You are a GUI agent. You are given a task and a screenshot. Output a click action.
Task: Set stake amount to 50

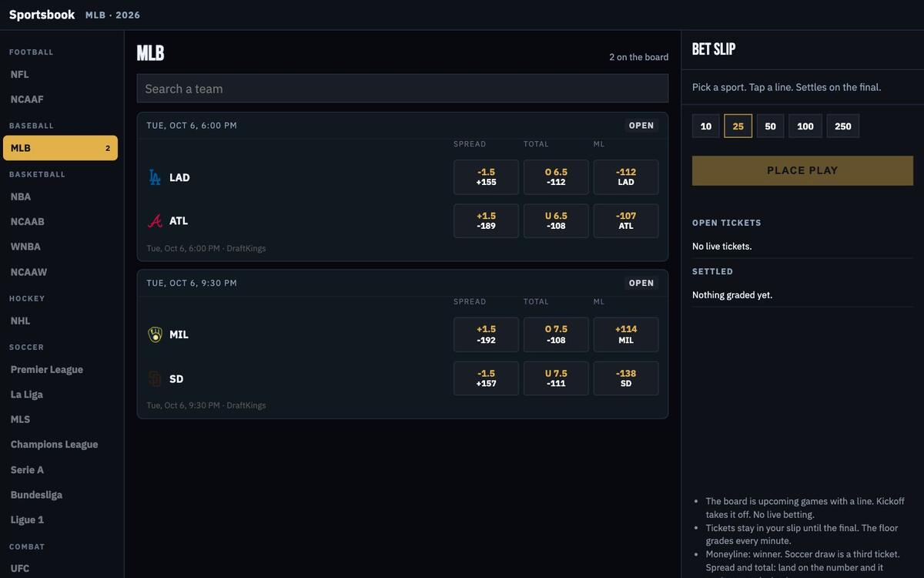click(770, 126)
